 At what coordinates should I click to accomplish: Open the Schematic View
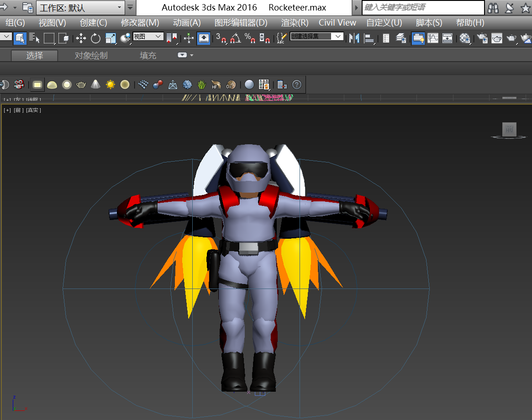click(x=448, y=38)
